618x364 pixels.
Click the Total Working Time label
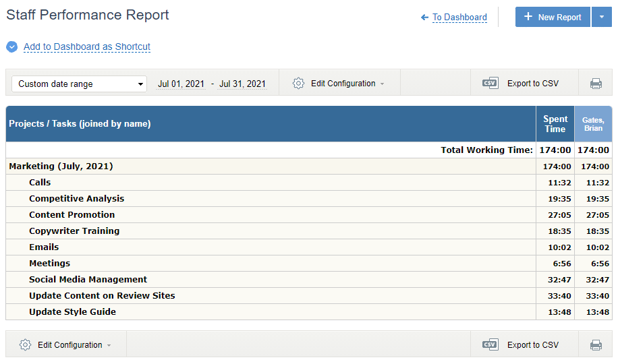tap(486, 150)
